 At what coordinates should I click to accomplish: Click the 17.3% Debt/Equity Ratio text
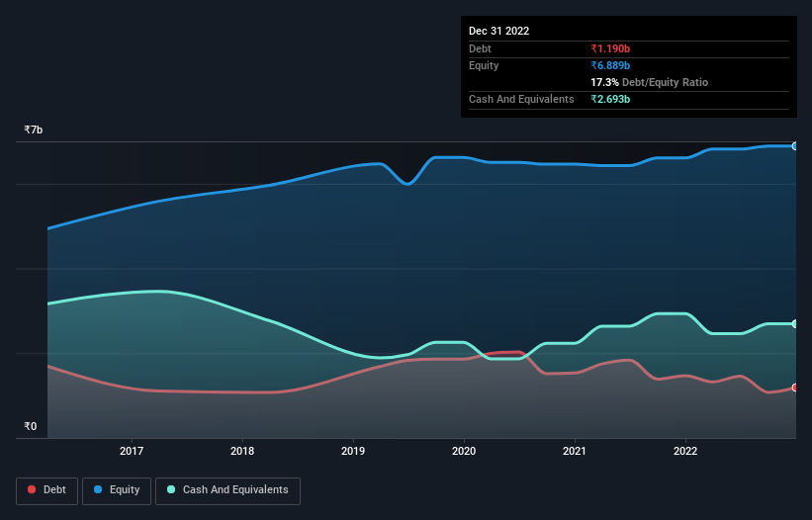(x=650, y=82)
